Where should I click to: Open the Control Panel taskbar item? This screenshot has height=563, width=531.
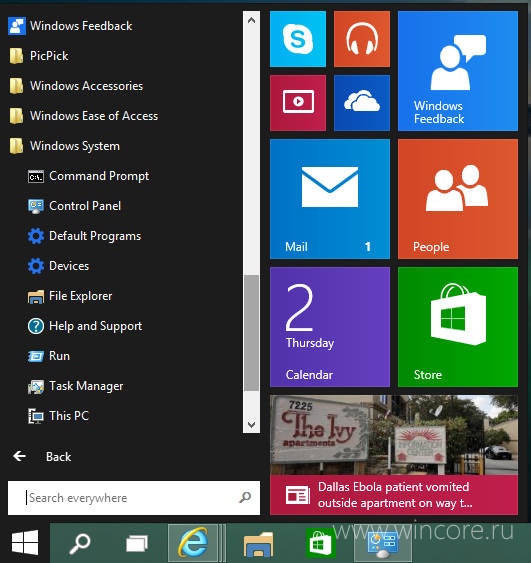pyautogui.click(x=382, y=544)
